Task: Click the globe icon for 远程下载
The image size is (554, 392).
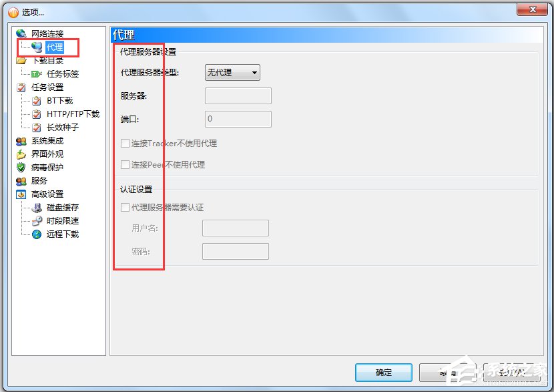Action: pos(37,234)
